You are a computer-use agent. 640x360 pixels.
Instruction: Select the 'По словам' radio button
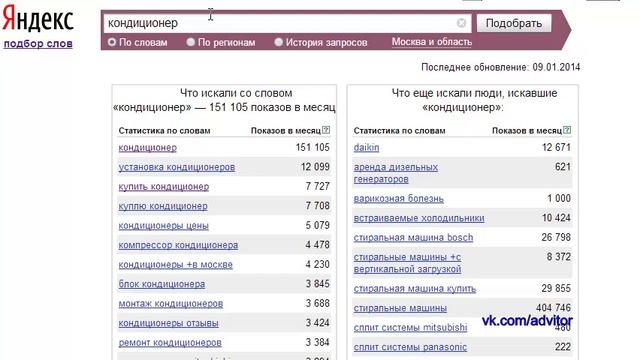pos(112,42)
